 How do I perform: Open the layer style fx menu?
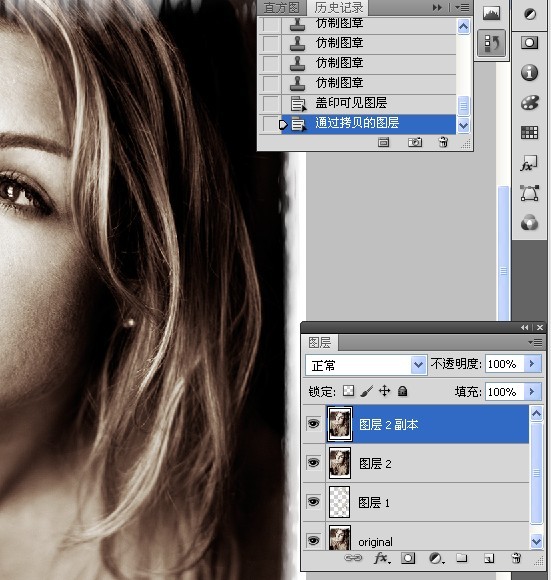[382, 558]
